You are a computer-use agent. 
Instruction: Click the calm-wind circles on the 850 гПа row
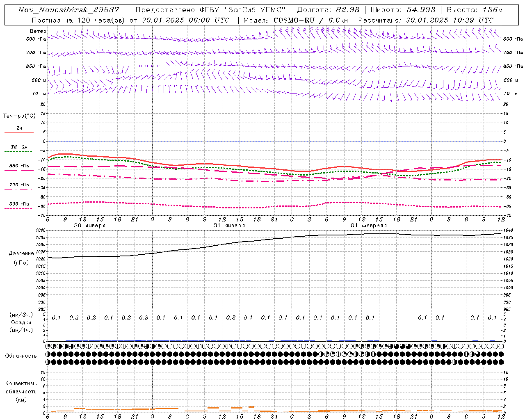pyautogui.click(x=149, y=66)
